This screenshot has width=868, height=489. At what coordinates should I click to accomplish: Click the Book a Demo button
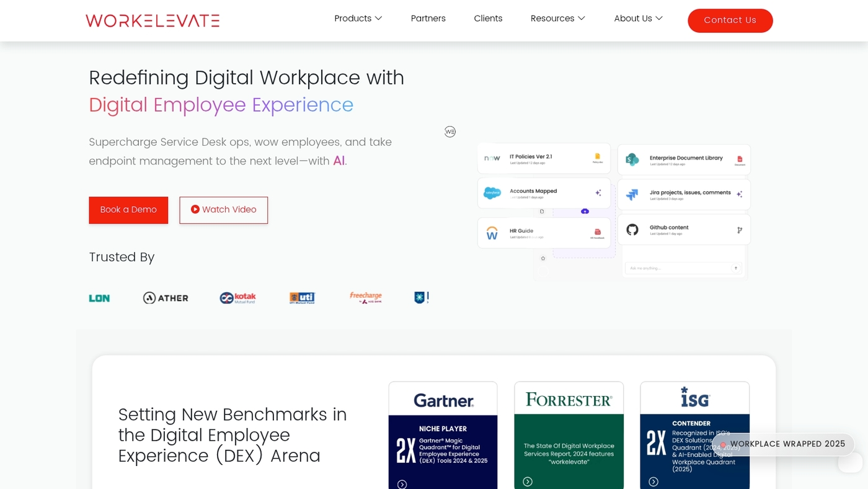128,210
